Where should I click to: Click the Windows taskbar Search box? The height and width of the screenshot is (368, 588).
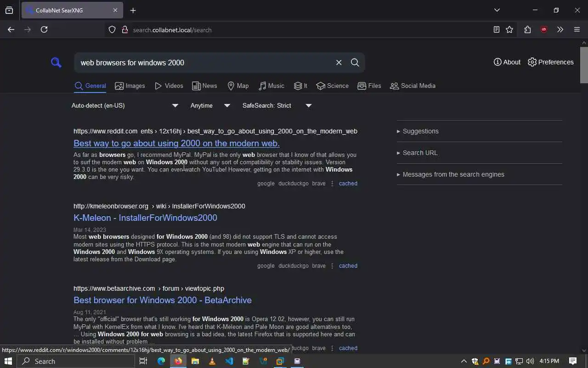pos(76,361)
